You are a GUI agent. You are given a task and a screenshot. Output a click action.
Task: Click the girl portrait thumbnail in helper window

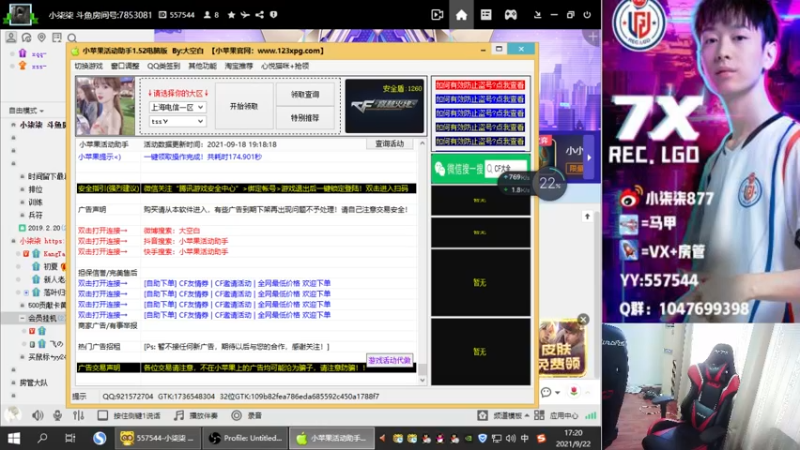(x=106, y=106)
